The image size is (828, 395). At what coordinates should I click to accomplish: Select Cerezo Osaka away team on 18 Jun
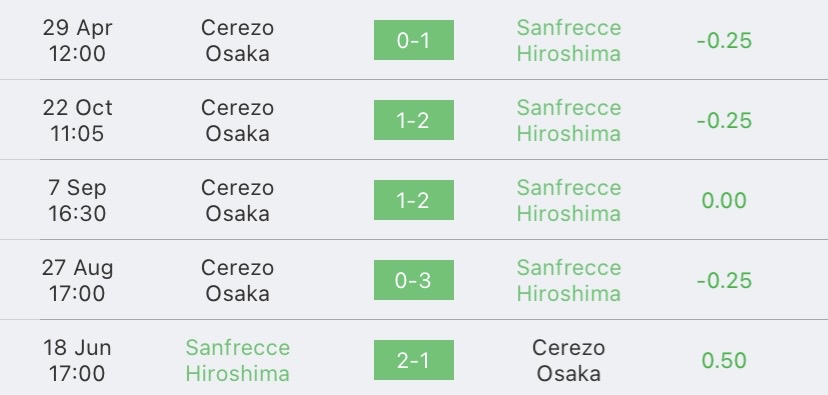click(x=569, y=361)
